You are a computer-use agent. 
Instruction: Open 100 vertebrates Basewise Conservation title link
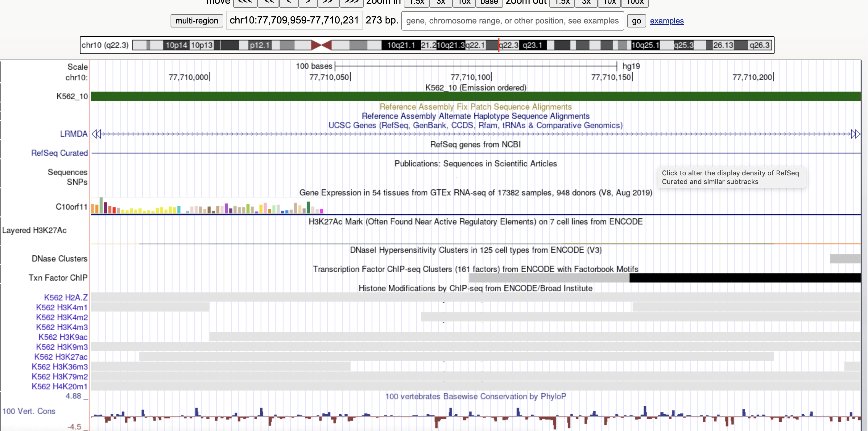coord(475,396)
